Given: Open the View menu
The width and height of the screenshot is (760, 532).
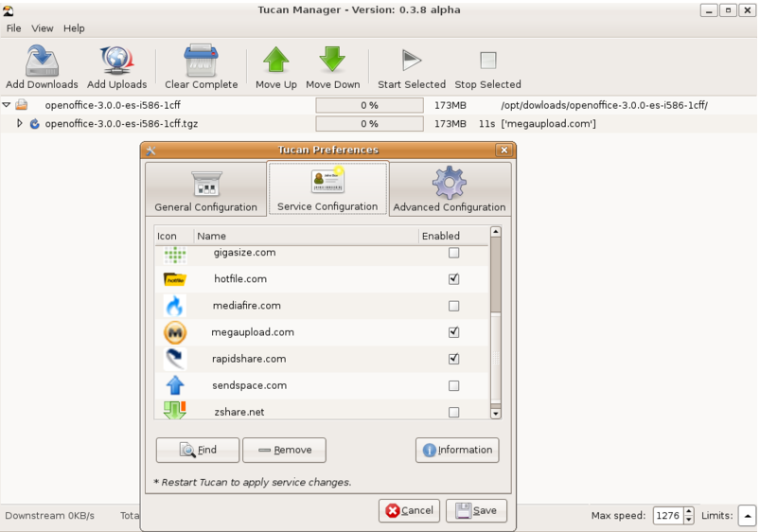Looking at the screenshot, I should pos(43,28).
